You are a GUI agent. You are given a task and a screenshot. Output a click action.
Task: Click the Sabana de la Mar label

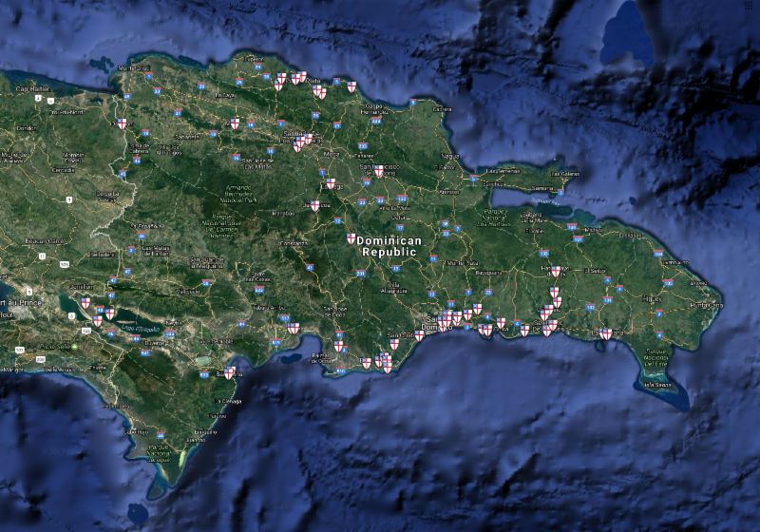534,217
